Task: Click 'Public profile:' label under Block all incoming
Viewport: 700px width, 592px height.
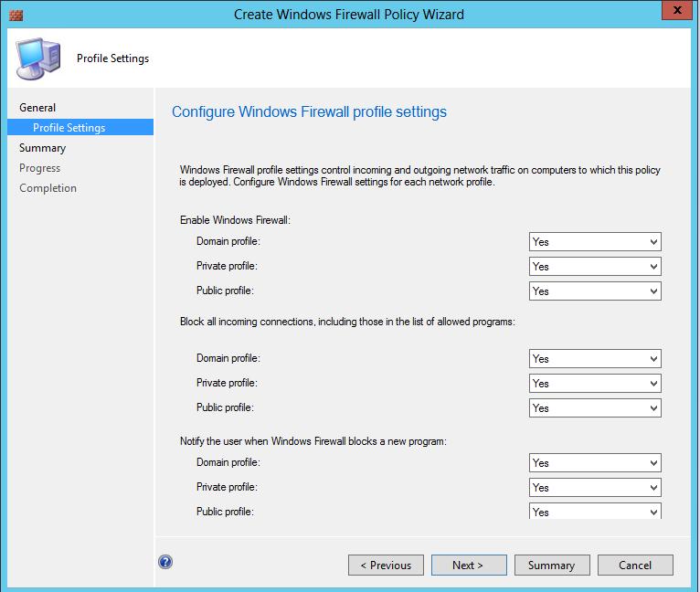Action: coord(225,407)
